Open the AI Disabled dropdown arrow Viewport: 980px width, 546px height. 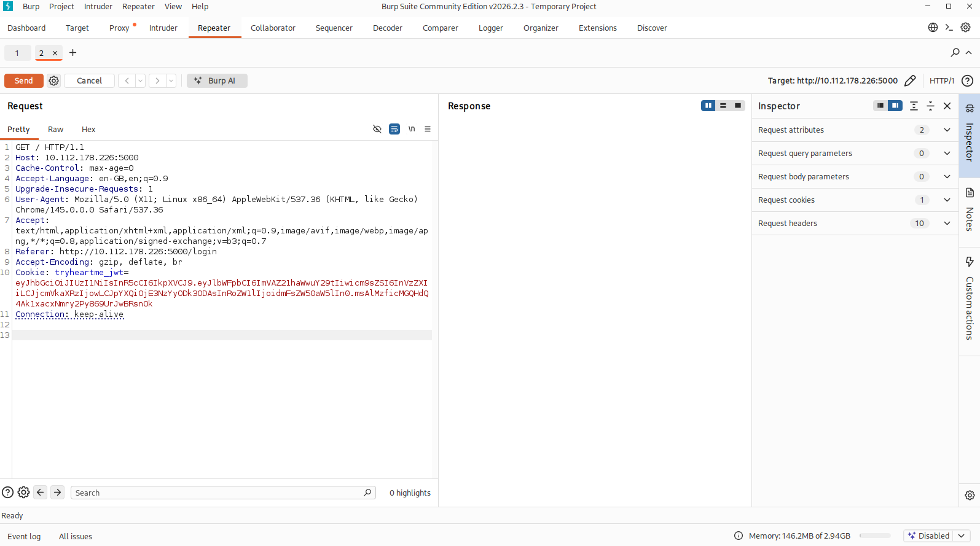[x=962, y=536]
